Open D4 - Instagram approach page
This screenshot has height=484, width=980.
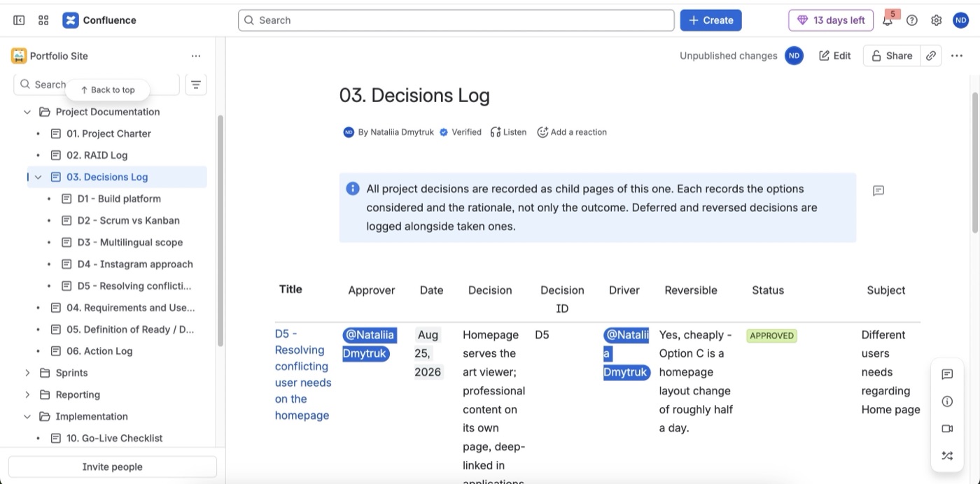tap(135, 264)
